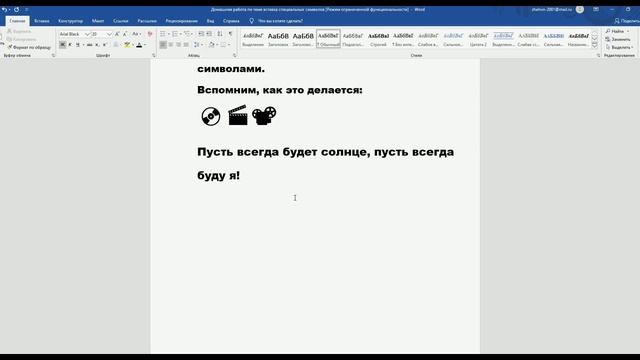Open bullets list style dropdown arrow
Viewport: 640px width, 360px height.
169,34
